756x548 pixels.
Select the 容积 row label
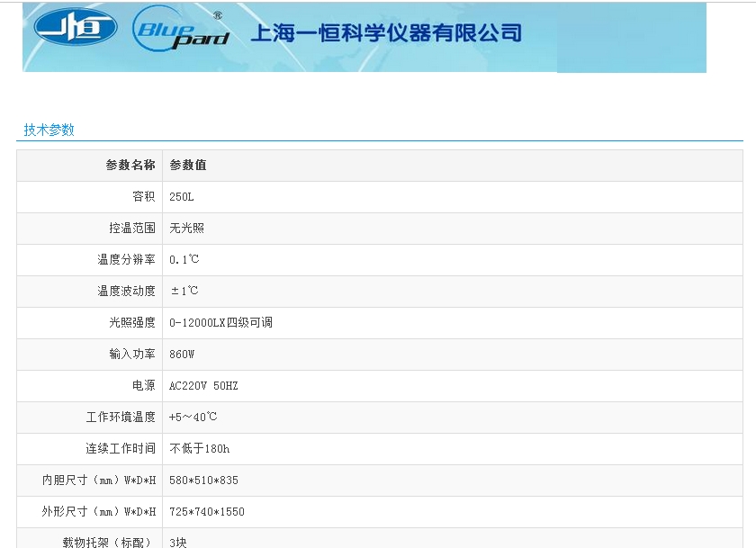pos(143,197)
